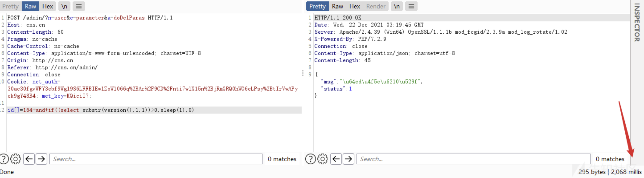Select the response Raw tab
The width and height of the screenshot is (644, 178).
(338, 6)
